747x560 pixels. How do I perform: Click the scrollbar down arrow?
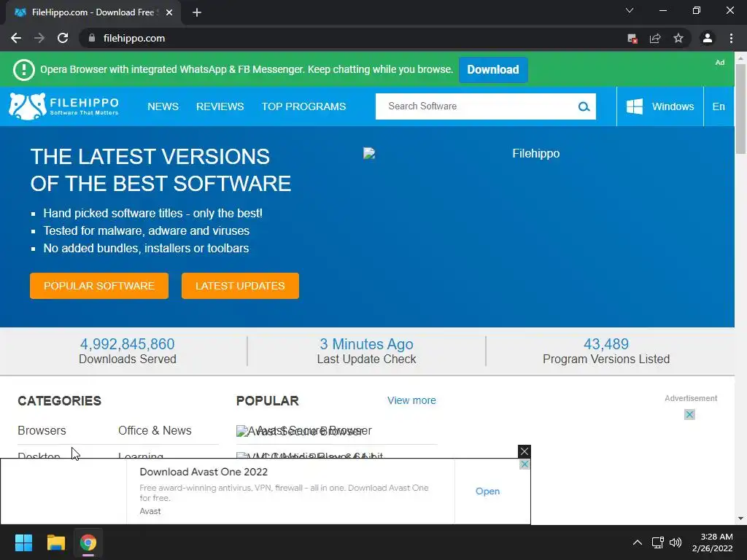click(740, 518)
